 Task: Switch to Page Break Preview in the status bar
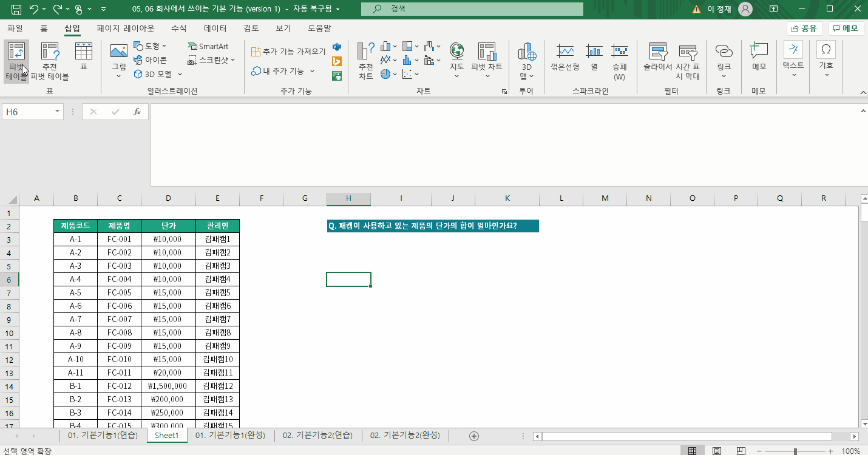pos(741,451)
